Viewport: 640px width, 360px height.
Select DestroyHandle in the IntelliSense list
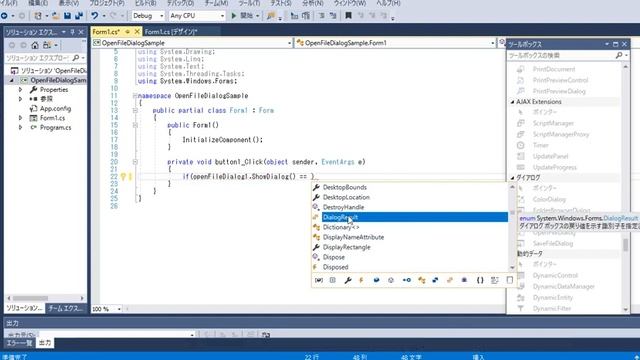click(410, 207)
